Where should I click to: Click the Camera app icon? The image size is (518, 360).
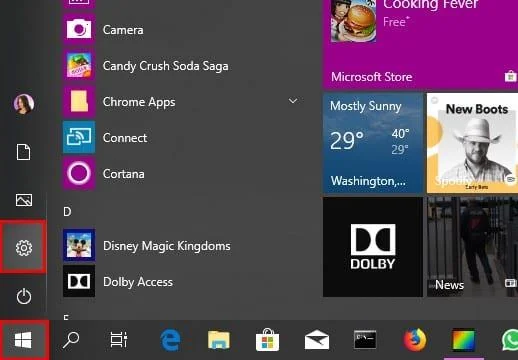click(x=79, y=30)
